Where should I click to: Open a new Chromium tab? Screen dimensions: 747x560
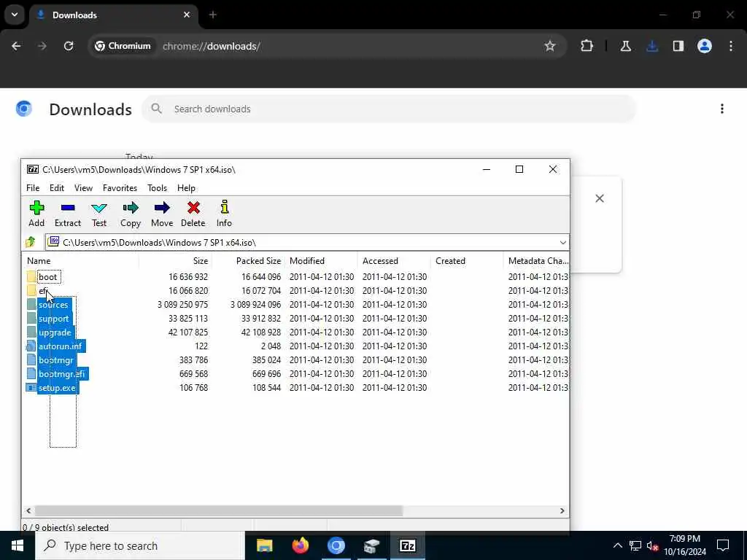(213, 15)
